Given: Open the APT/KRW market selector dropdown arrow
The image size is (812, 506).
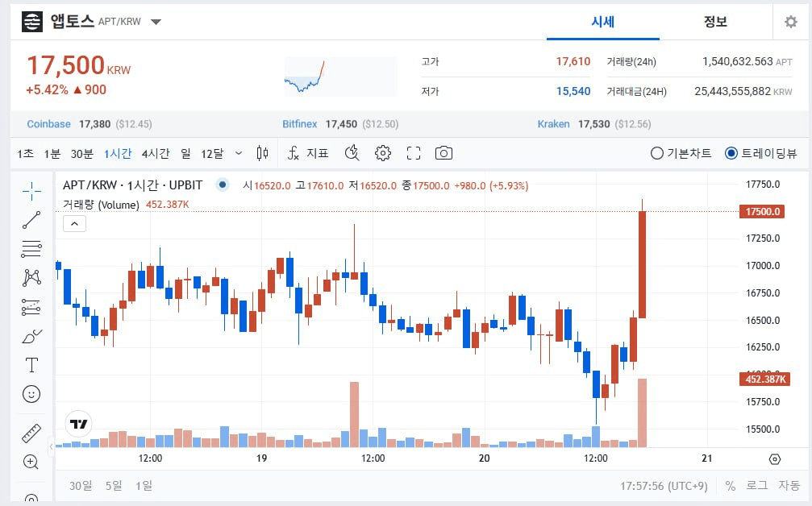Looking at the screenshot, I should [156, 22].
